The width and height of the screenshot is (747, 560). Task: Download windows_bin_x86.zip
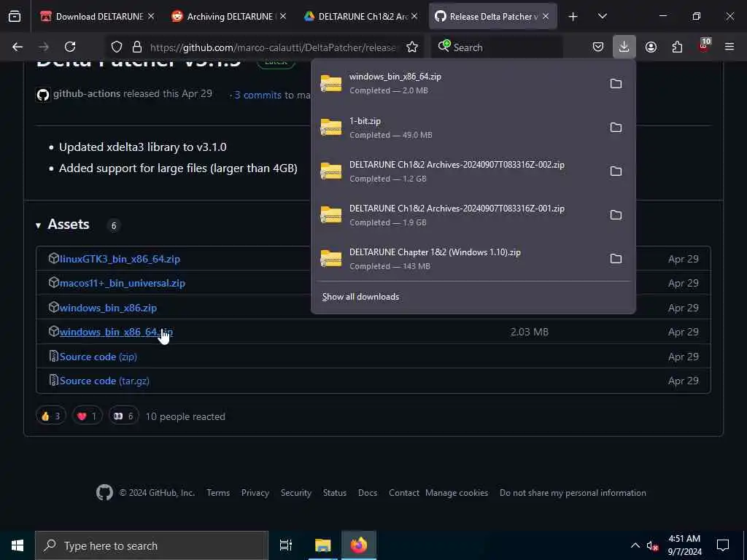pyautogui.click(x=108, y=308)
